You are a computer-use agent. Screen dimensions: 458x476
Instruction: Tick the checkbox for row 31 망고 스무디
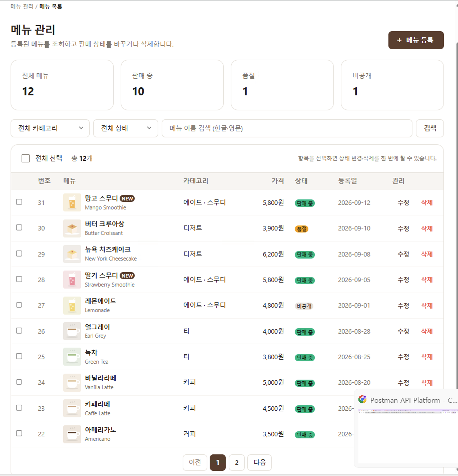point(19,202)
